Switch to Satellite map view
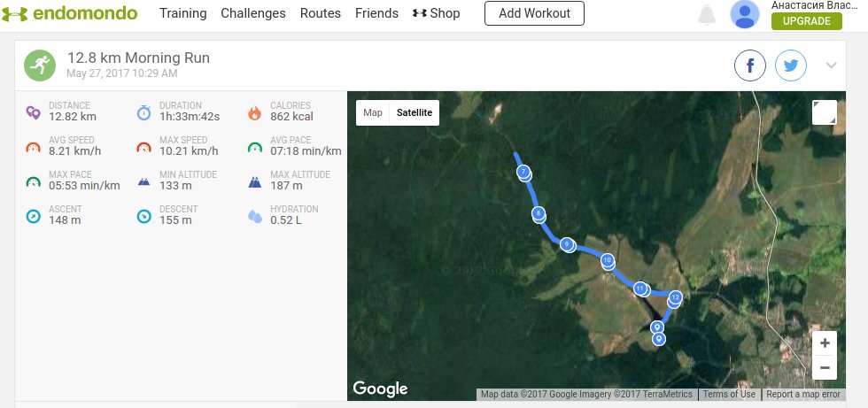The height and width of the screenshot is (408, 868). (x=414, y=112)
